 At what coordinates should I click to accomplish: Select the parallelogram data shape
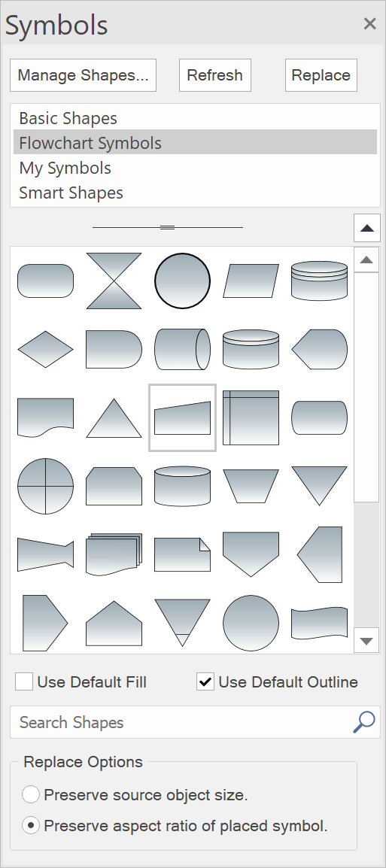251,281
